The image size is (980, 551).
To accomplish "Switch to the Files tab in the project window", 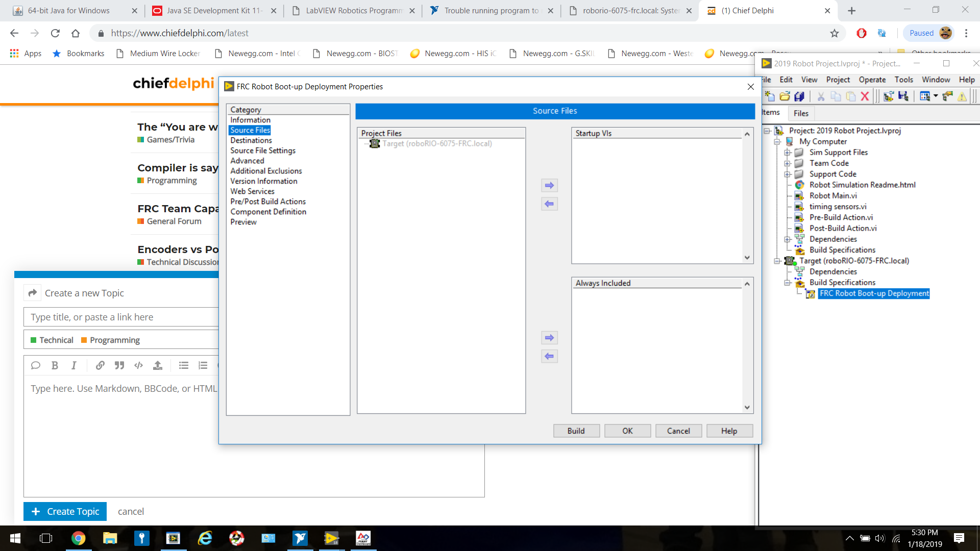I will pos(801,113).
